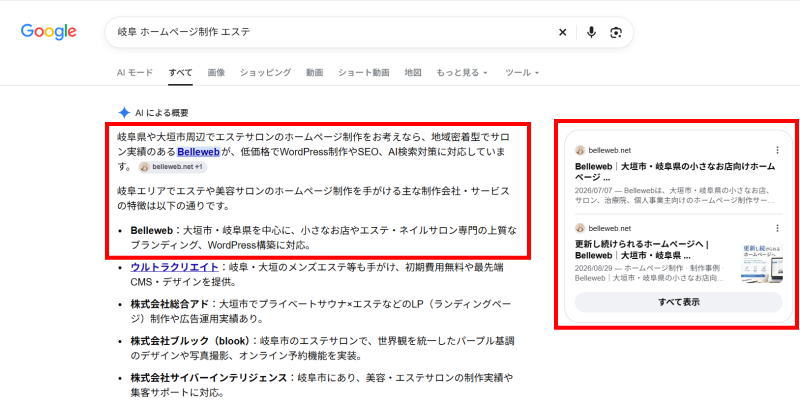Click the Google logo
Image resolution: width=800 pixels, height=401 pixels.
pos(48,32)
